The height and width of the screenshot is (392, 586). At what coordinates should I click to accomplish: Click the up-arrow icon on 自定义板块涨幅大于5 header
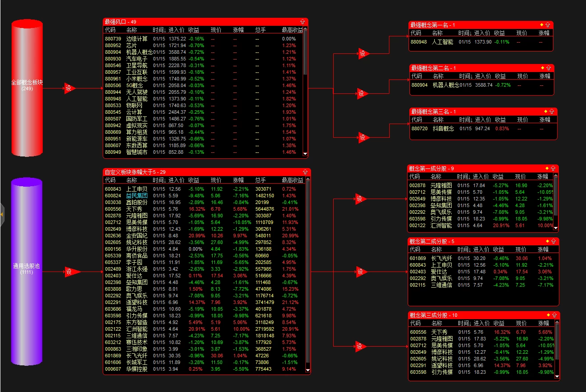[x=305, y=172]
